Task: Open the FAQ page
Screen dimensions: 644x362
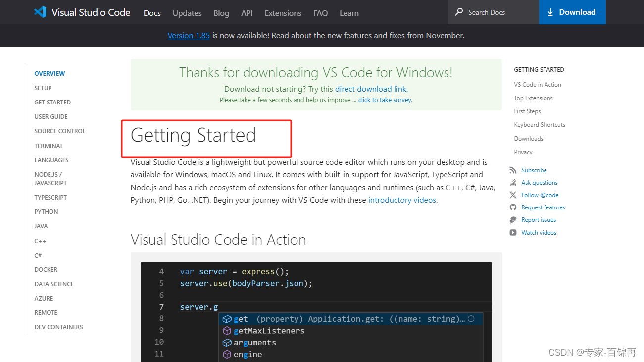Action: pos(321,13)
